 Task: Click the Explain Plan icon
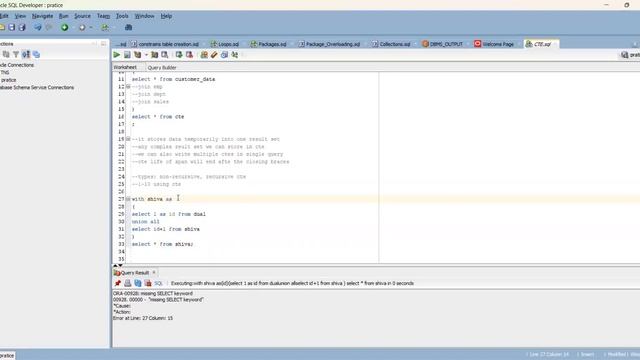click(x=138, y=55)
